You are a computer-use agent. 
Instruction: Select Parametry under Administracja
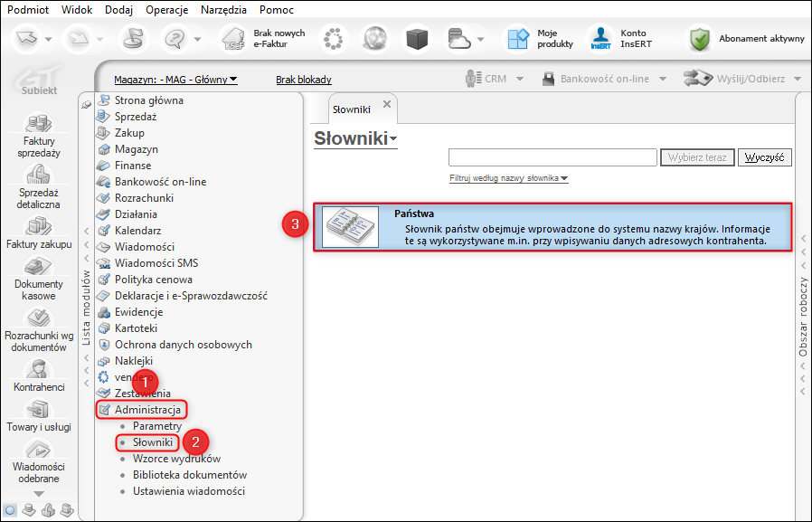pyautogui.click(x=157, y=426)
